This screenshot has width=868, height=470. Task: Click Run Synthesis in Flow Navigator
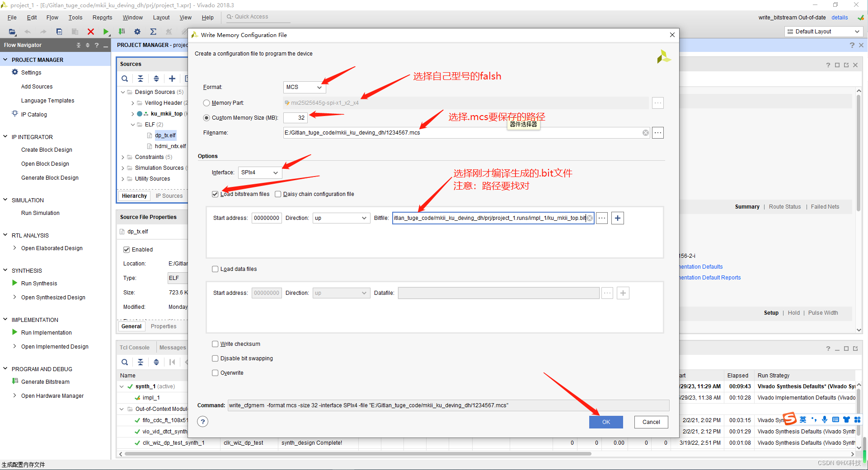coord(39,284)
